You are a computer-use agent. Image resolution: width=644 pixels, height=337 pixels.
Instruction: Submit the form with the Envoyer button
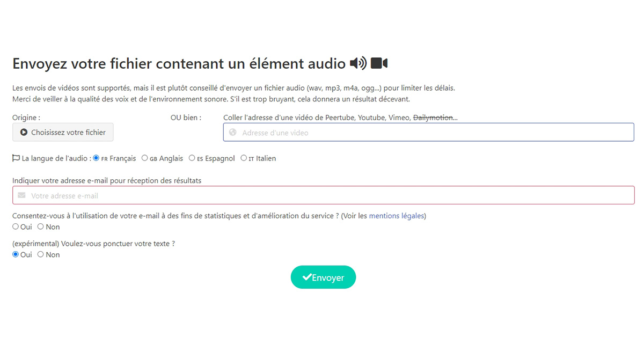[323, 277]
